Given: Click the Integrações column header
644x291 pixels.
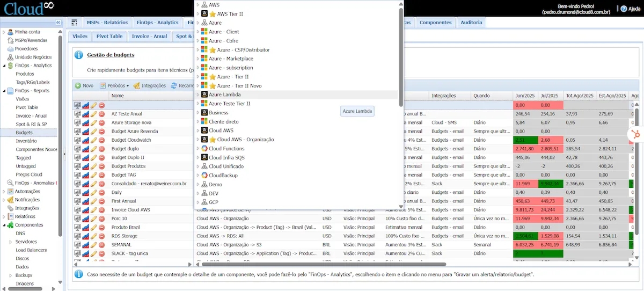Looking at the screenshot, I should pyautogui.click(x=450, y=96).
